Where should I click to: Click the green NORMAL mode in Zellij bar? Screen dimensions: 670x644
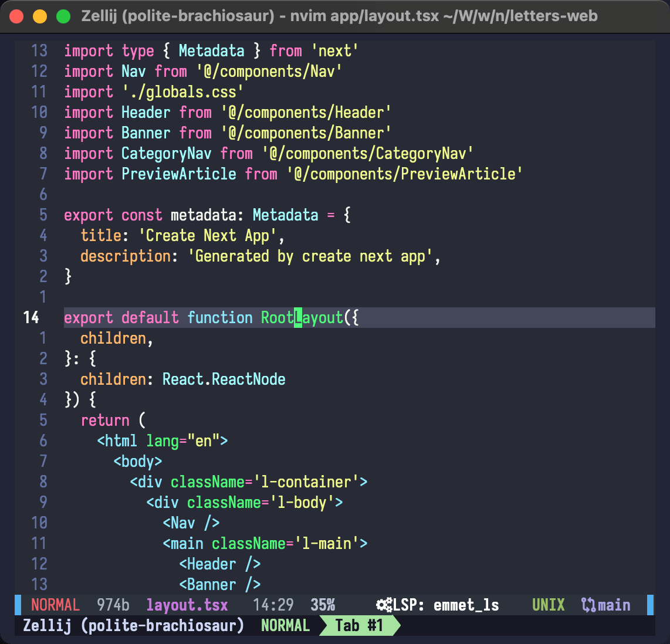coord(285,625)
